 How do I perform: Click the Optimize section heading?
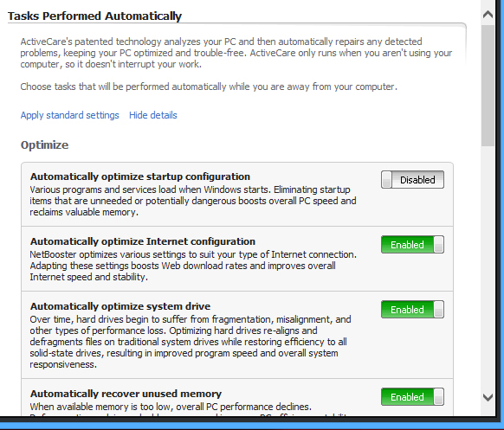click(x=44, y=145)
